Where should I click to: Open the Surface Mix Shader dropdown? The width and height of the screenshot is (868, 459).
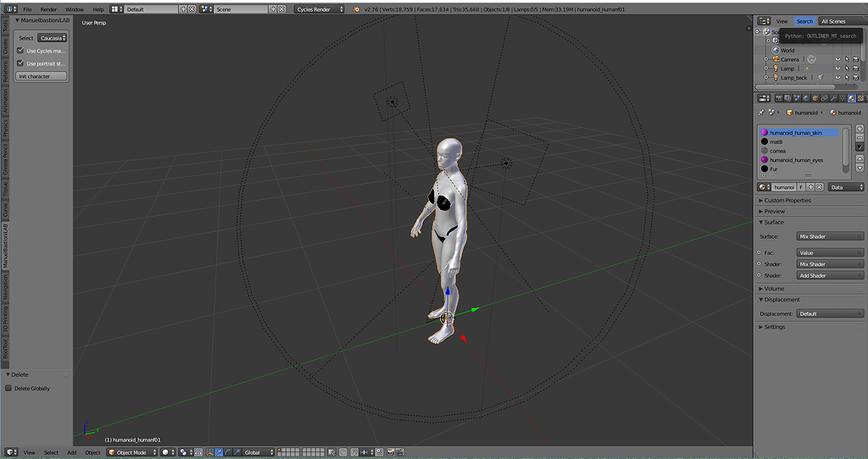(830, 236)
